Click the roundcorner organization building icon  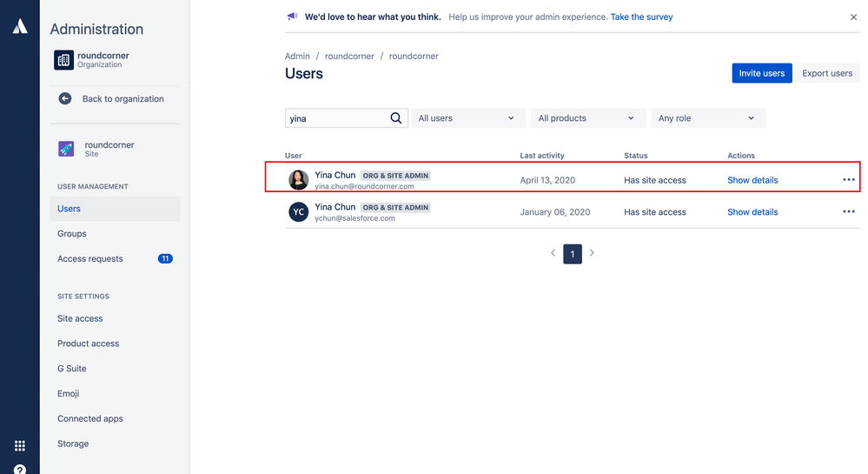point(63,60)
